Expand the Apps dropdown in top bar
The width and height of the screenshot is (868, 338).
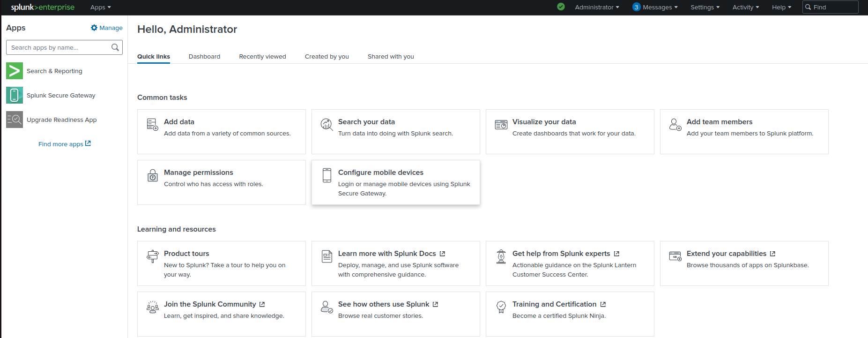click(x=100, y=7)
